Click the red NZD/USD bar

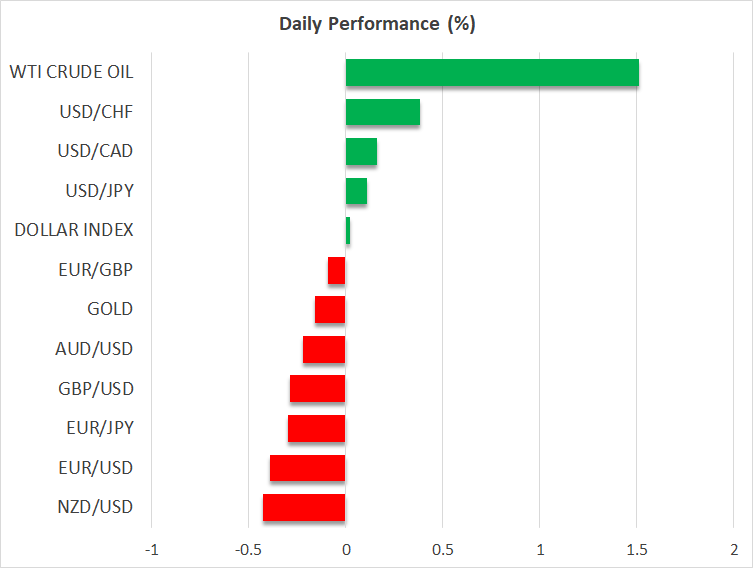[x=304, y=507]
